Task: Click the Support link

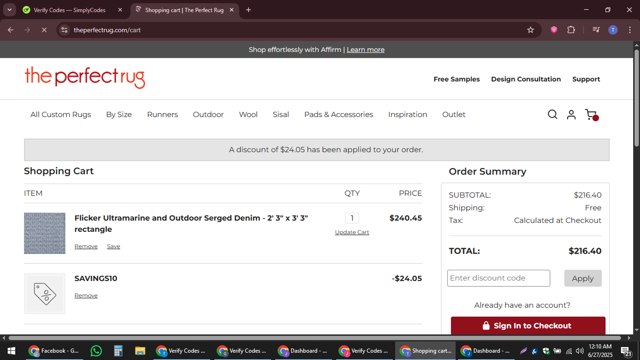Action: tap(586, 79)
